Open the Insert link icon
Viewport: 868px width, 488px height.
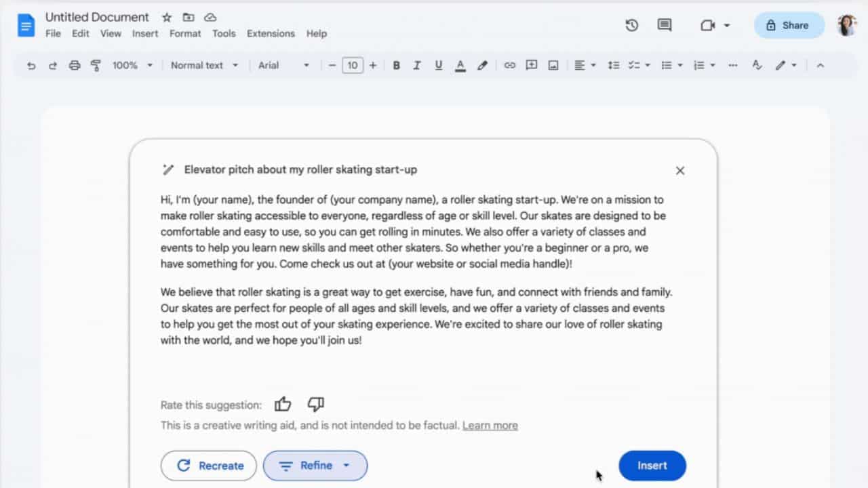click(510, 65)
